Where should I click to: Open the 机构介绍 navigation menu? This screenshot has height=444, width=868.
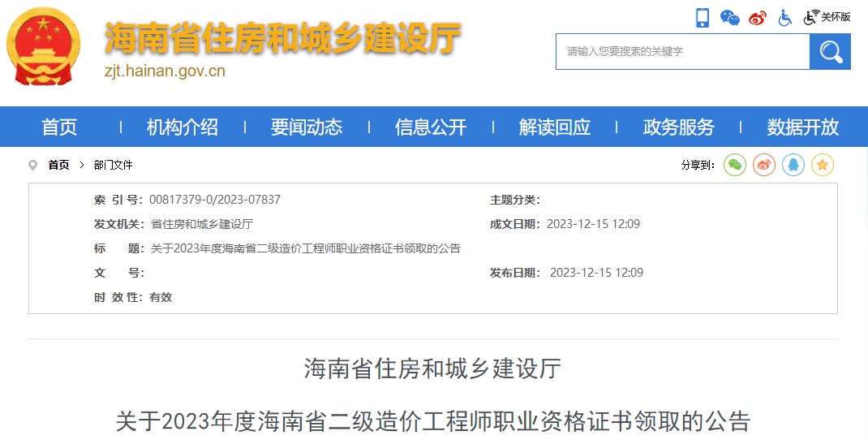pos(183,127)
